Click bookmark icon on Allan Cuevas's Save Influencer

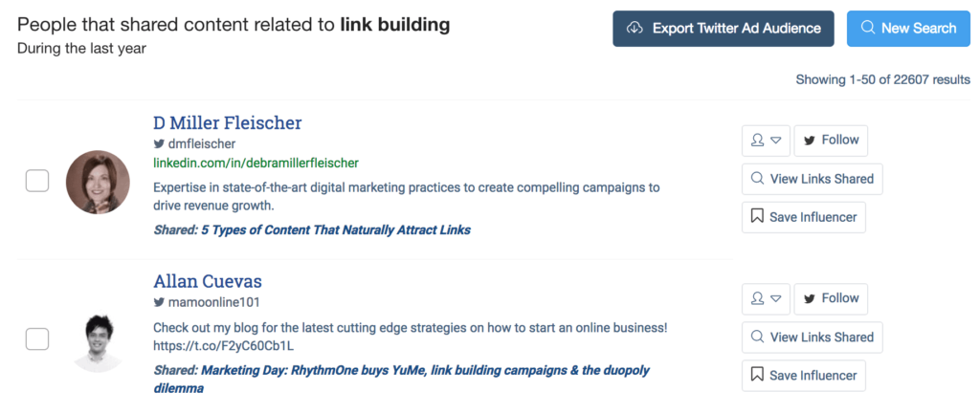(x=756, y=375)
